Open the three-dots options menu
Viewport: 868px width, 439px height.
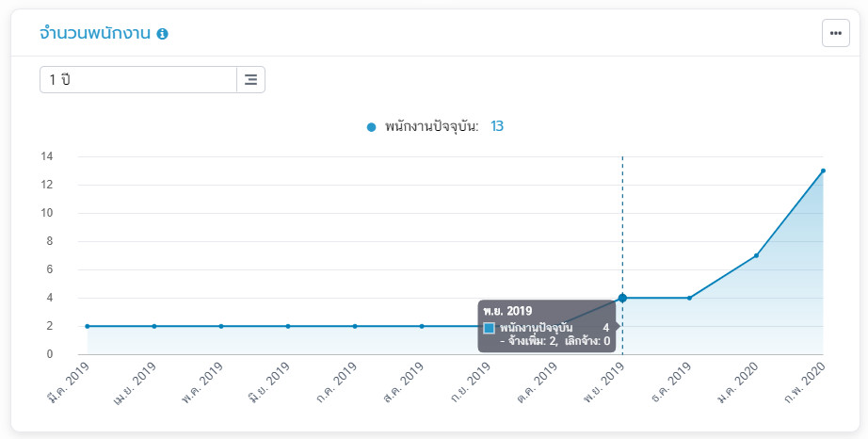coord(835,33)
